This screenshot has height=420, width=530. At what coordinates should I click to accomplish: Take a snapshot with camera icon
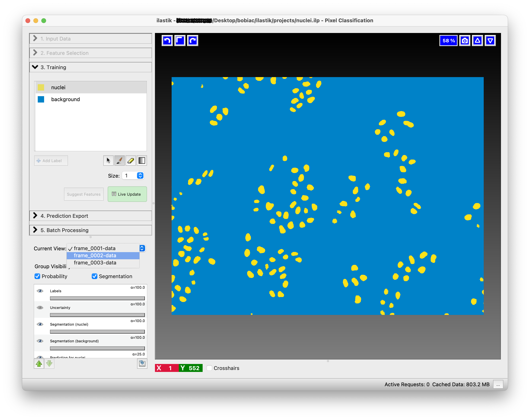[465, 41]
